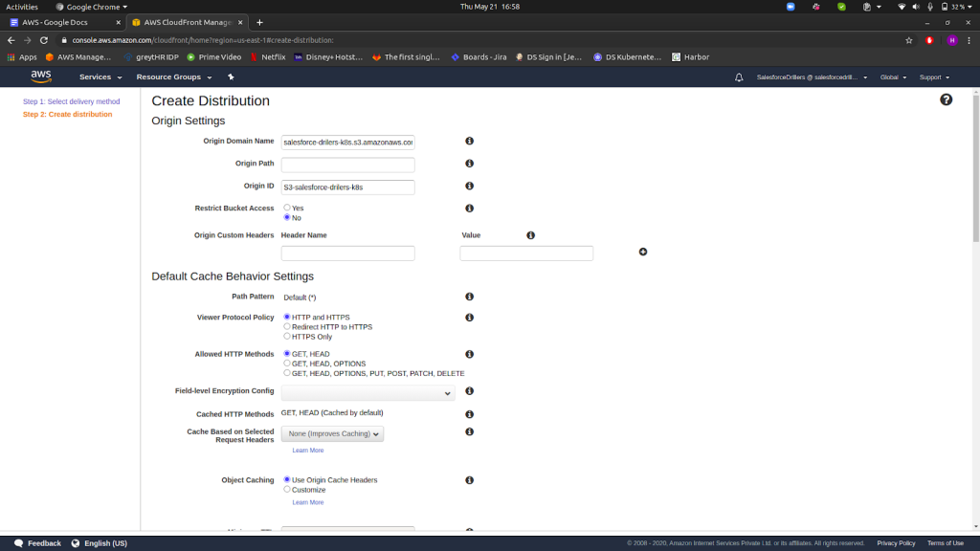Click the pin shortcut icon in AWS navbar
980x551 pixels.
(231, 77)
